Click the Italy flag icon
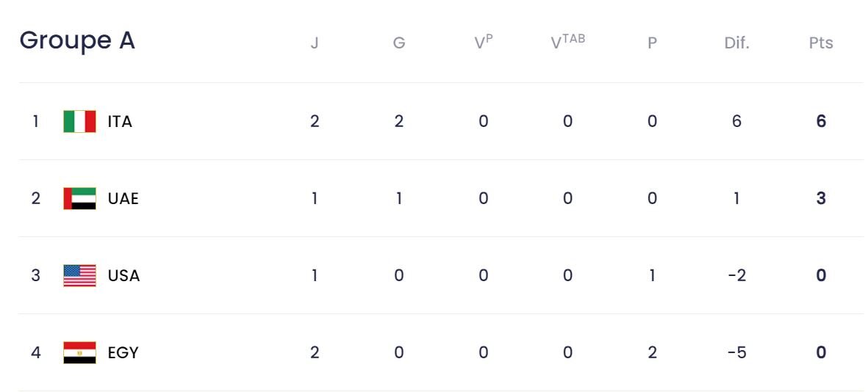This screenshot has width=868, height=392. click(x=79, y=121)
